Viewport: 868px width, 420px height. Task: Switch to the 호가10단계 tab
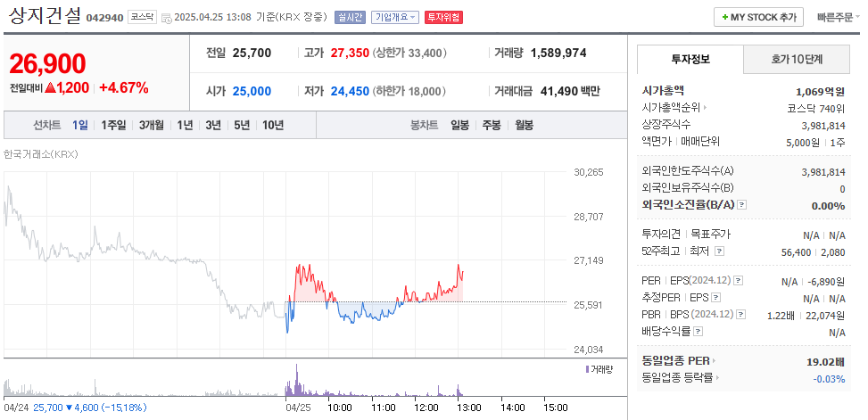click(x=796, y=59)
